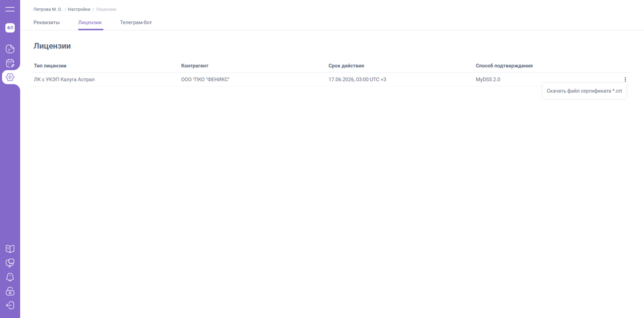Click the 'ЛК с УКЭП Калуга Астрал' license row
644x318 pixels.
pos(64,80)
